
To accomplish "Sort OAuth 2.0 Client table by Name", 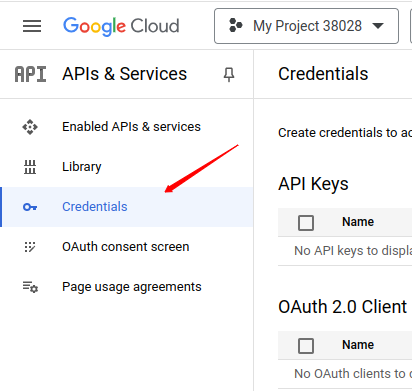I will pyautogui.click(x=358, y=345).
